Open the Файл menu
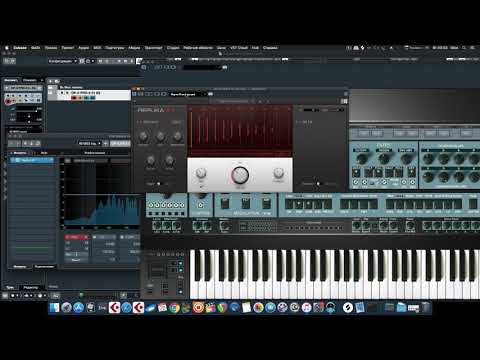This screenshot has width=480, height=360. pyautogui.click(x=35, y=48)
